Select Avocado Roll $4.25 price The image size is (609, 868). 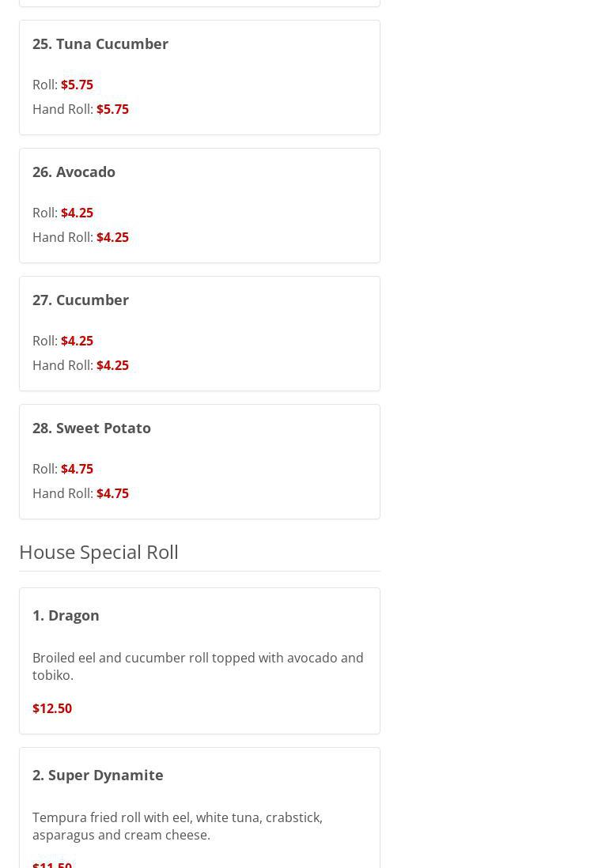(x=77, y=213)
